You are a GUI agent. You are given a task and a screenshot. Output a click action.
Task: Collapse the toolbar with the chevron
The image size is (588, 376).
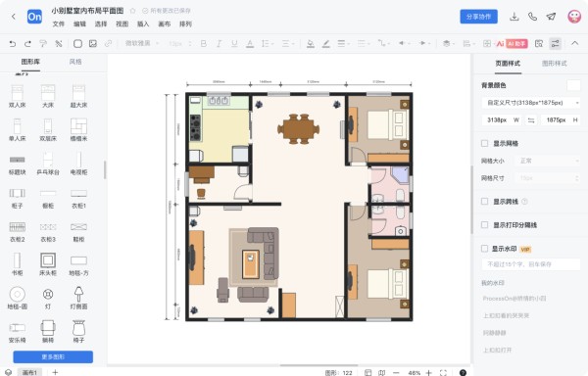pos(574,43)
